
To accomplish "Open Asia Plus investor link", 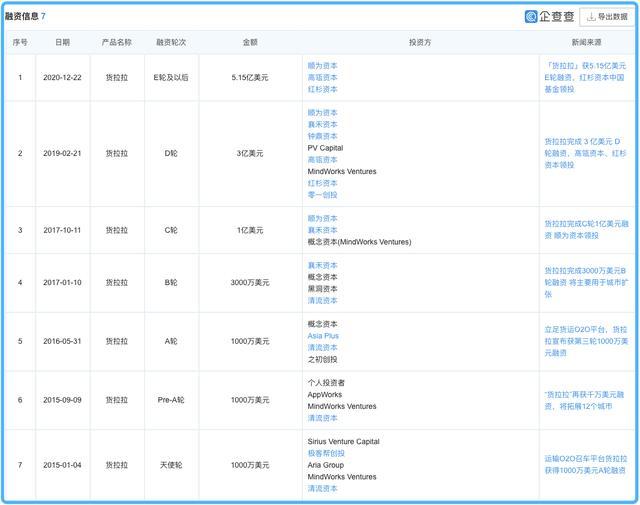I will [323, 336].
